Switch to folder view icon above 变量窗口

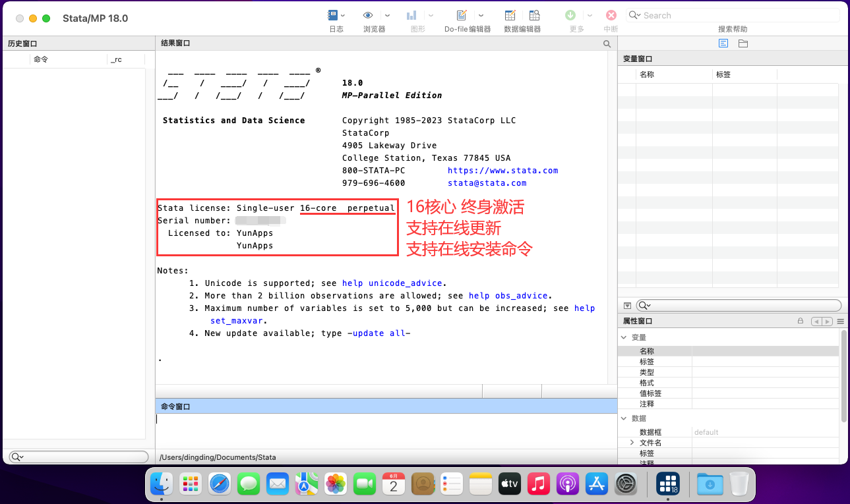743,43
